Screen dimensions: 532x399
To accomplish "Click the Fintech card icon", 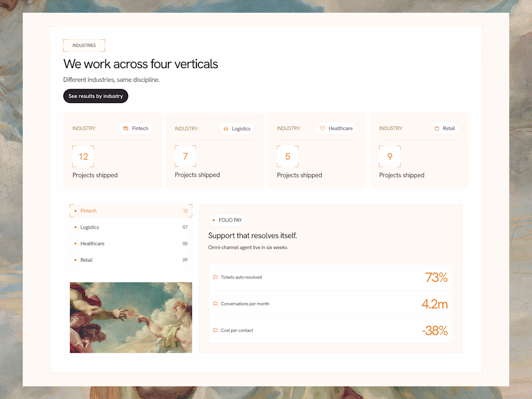I will tap(126, 128).
